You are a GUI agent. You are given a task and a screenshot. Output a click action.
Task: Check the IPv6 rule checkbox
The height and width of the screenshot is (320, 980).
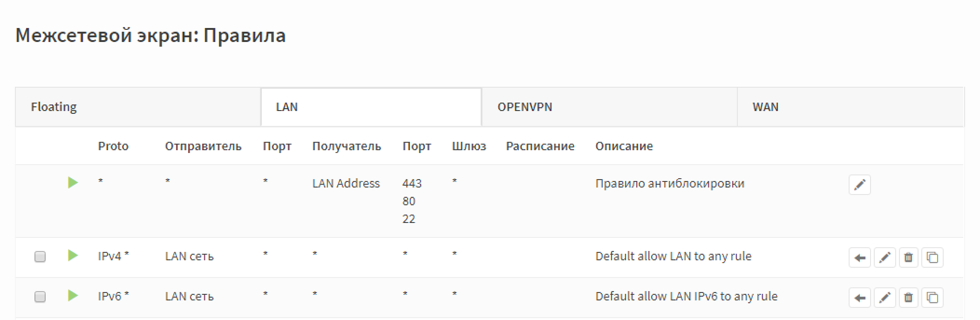pyautogui.click(x=40, y=297)
